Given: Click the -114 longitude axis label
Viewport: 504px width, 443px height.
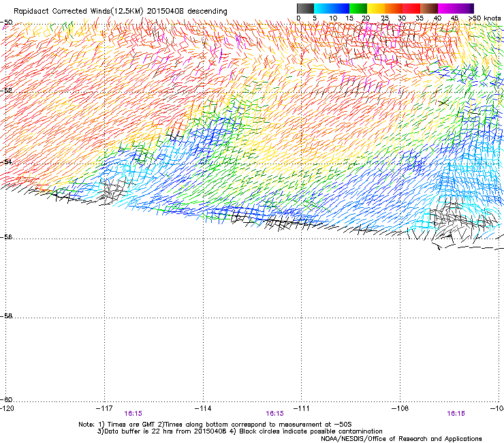Looking at the screenshot, I should (x=203, y=408).
